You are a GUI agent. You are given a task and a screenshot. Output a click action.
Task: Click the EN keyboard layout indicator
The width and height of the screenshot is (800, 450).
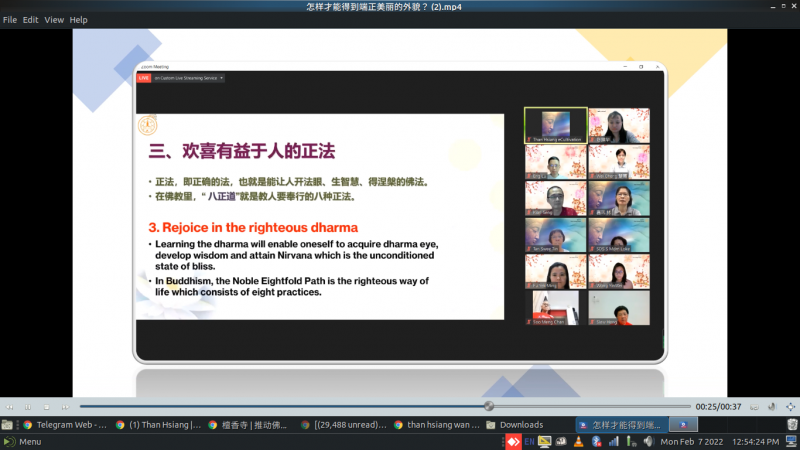pyautogui.click(x=527, y=441)
